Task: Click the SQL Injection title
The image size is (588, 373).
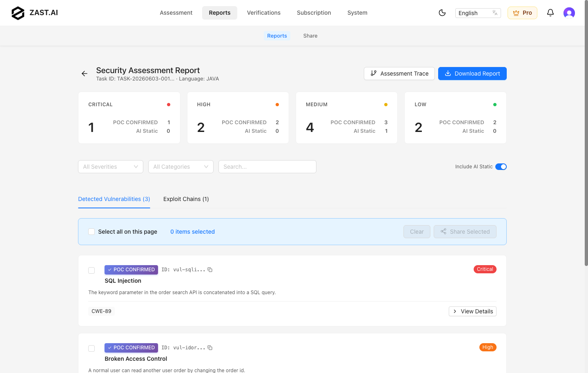Action: pos(123,281)
